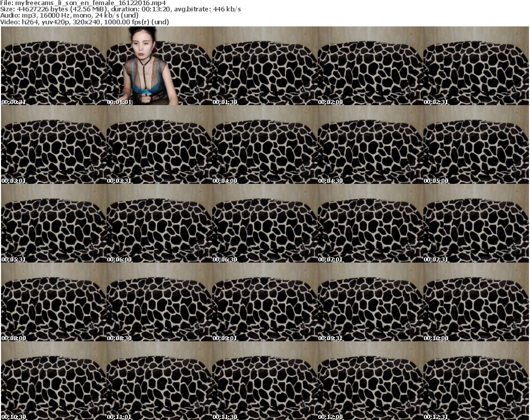
Task: Open the 00:10:00 thumbnail
Action: click(476, 302)
